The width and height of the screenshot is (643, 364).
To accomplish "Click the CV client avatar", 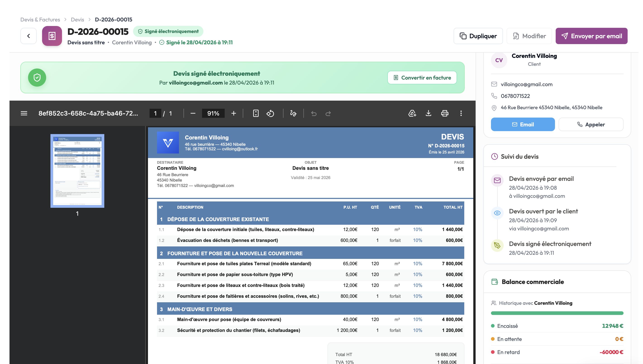I will 499,60.
